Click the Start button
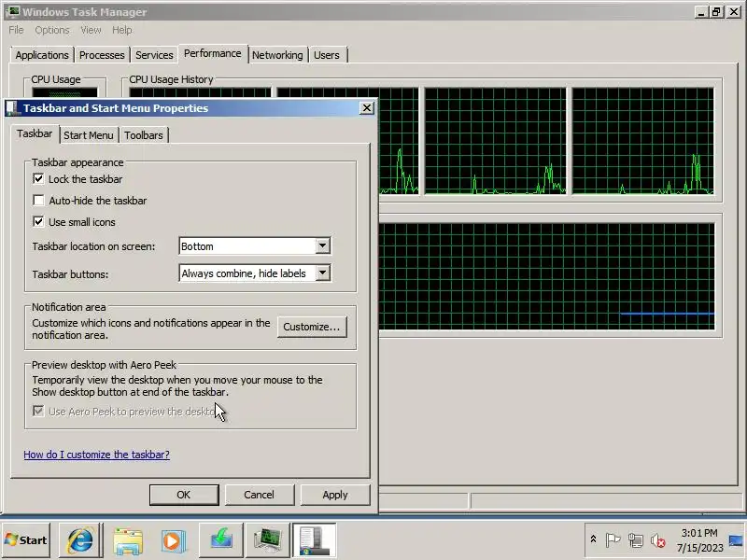 [x=26, y=540]
